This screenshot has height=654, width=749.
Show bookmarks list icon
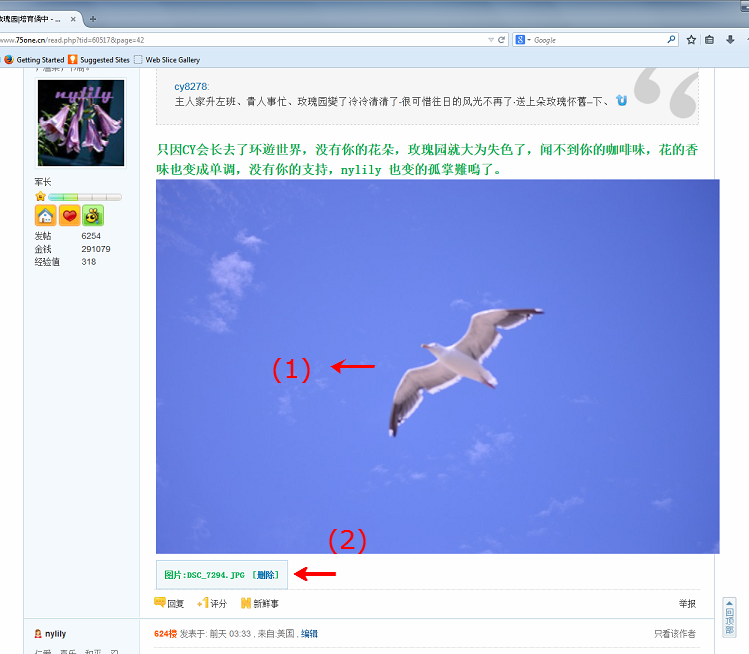(x=710, y=40)
